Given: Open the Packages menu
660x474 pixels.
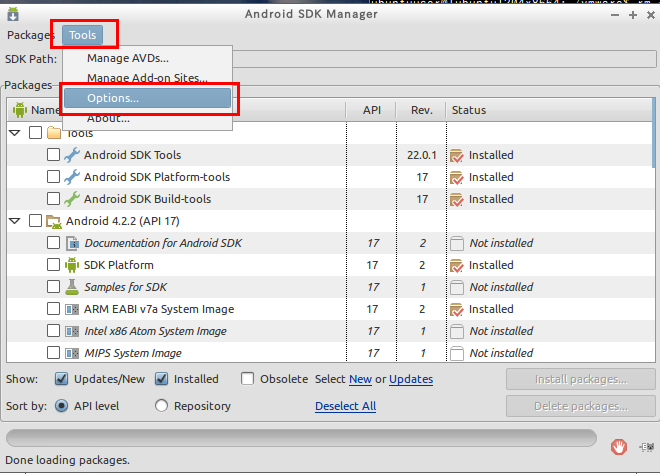Looking at the screenshot, I should pyautogui.click(x=31, y=35).
